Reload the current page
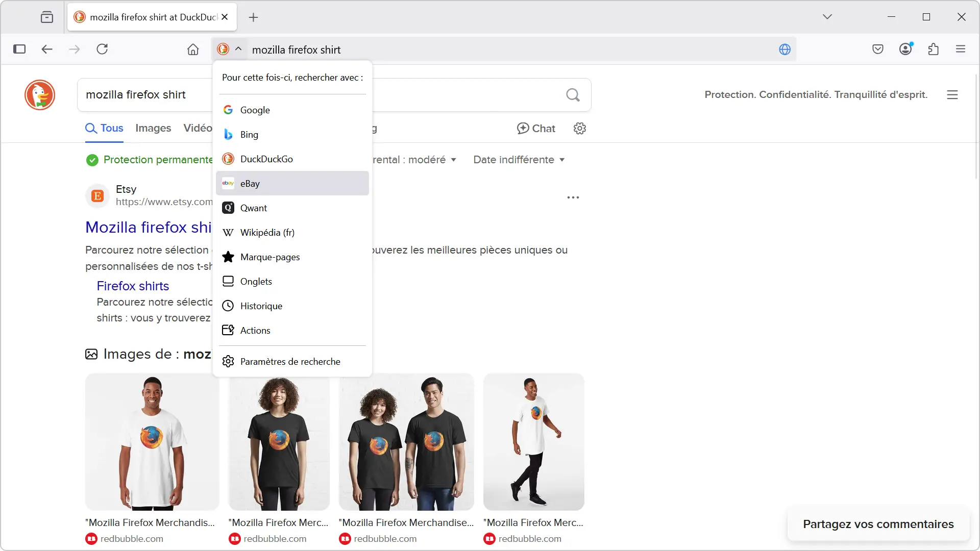Screen dimensions: 980x551 pyautogui.click(x=102, y=49)
